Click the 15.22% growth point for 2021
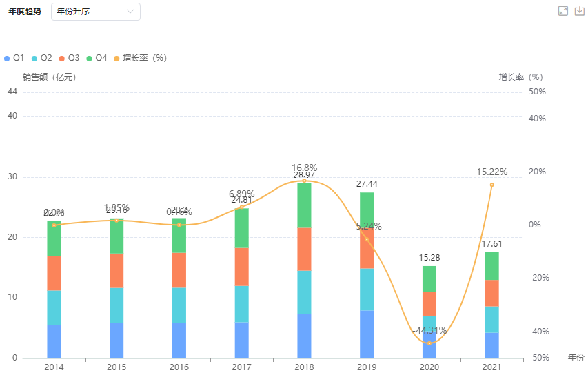Viewport: 588px width, 375px height. point(491,185)
